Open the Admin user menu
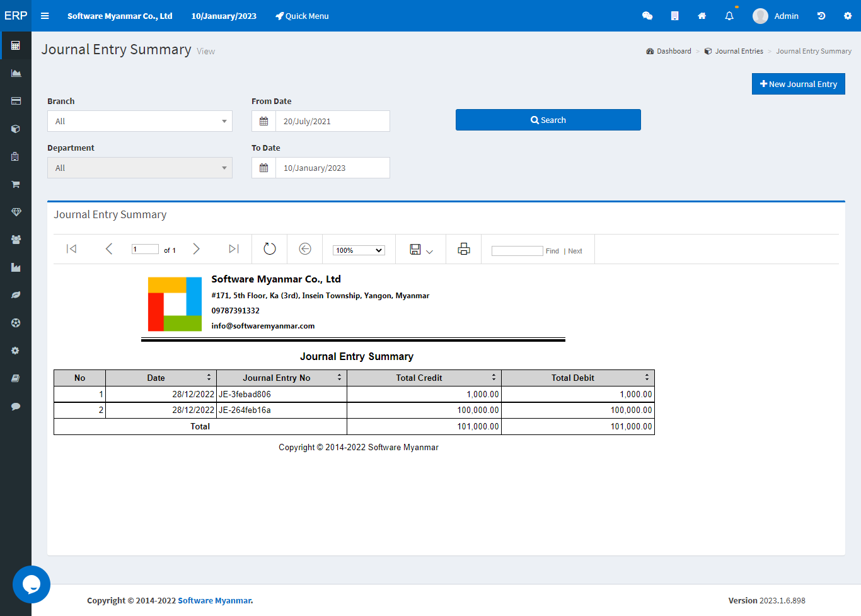Viewport: 861px width, 616px height. point(776,16)
